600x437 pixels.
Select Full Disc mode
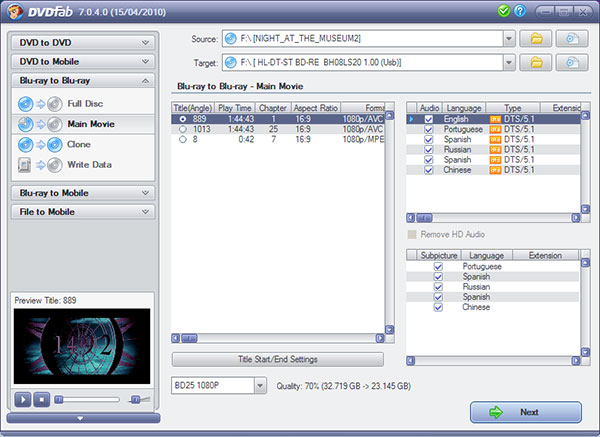(85, 104)
